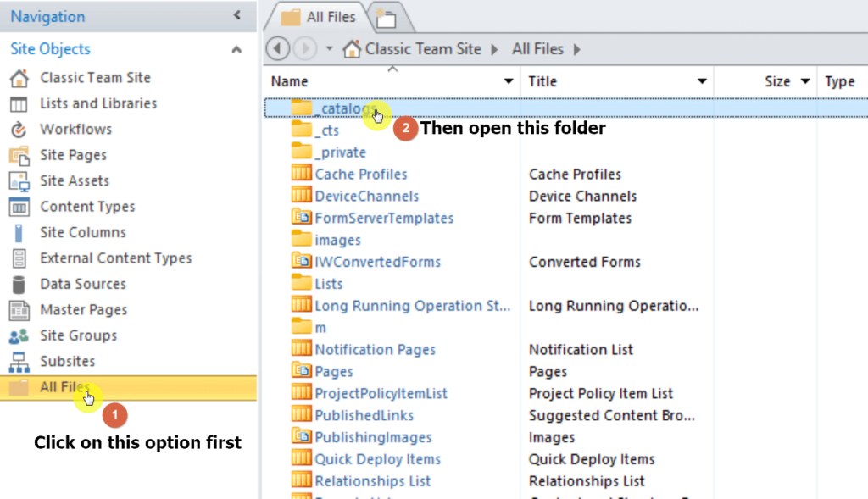Click the _catalogs folder icon
Image resolution: width=868 pixels, height=499 pixels.
coord(302,108)
